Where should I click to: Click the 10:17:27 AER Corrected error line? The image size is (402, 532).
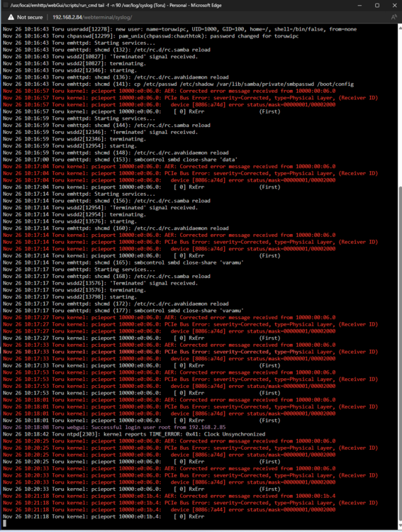click(169, 318)
